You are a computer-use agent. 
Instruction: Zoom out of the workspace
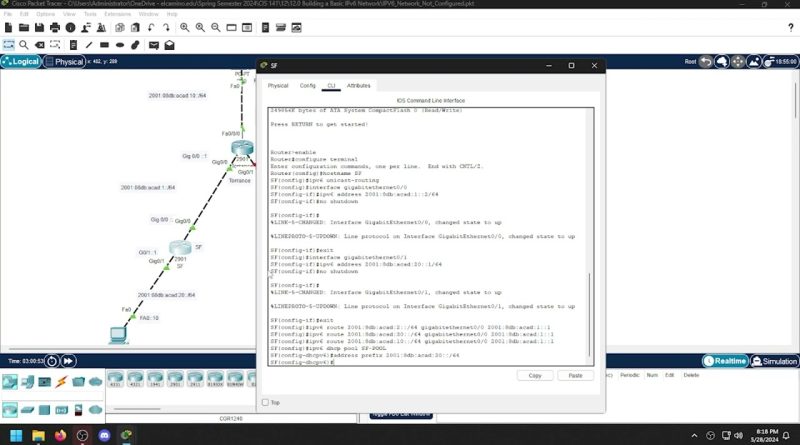(x=216, y=28)
